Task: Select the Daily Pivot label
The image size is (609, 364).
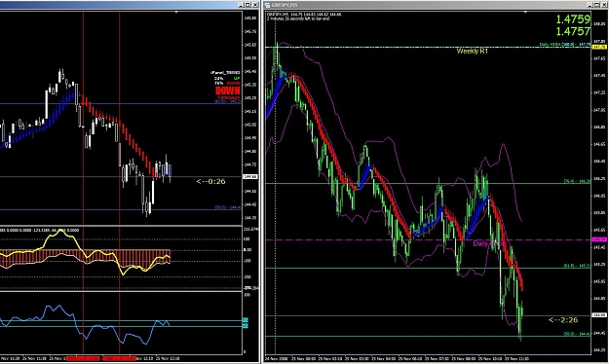Action: click(488, 243)
